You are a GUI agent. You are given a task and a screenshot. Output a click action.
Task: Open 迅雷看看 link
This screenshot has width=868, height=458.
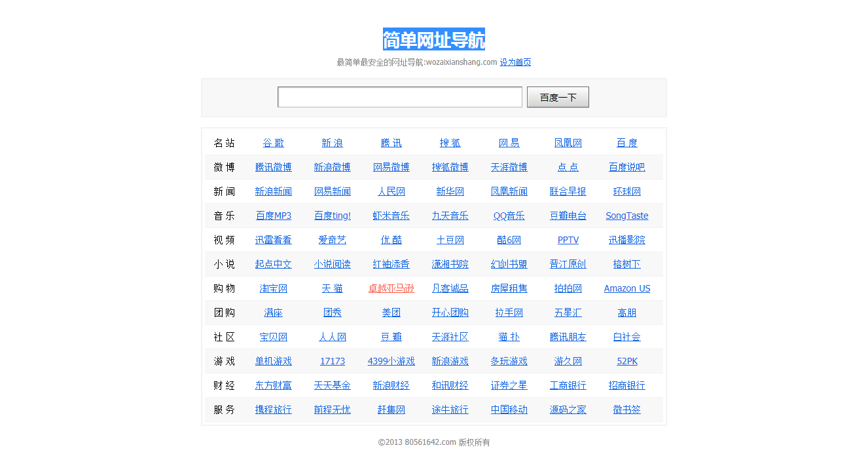(x=274, y=240)
